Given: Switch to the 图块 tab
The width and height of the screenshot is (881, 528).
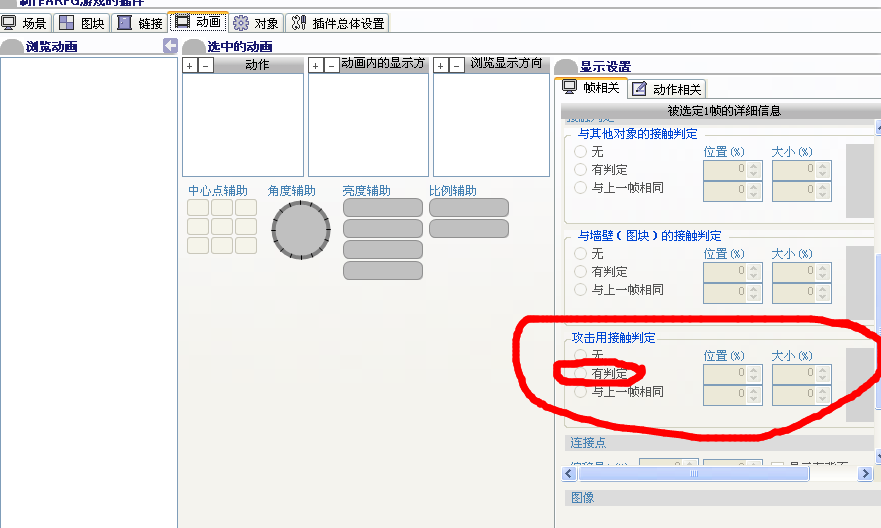Looking at the screenshot, I should tap(83, 23).
